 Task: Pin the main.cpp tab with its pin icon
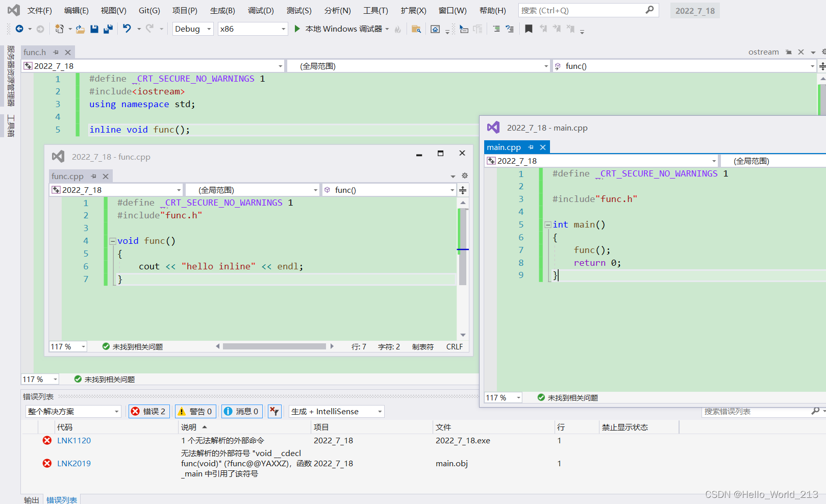point(531,147)
